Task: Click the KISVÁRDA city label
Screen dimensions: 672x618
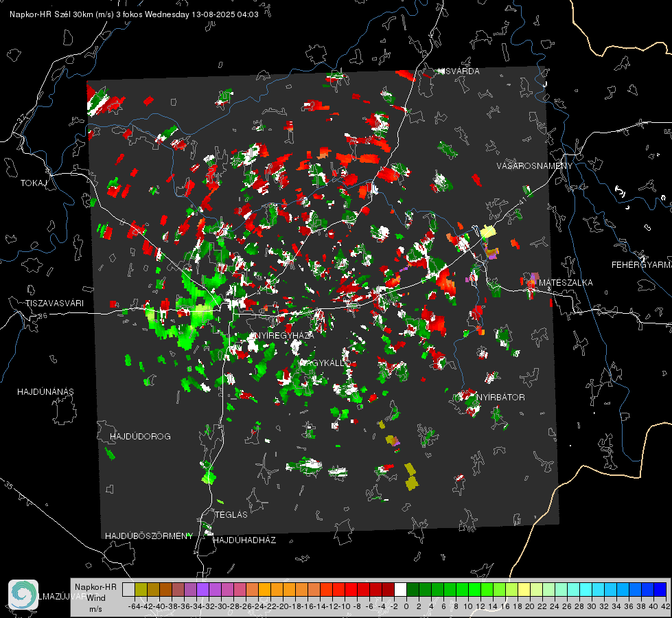Action: [459, 71]
